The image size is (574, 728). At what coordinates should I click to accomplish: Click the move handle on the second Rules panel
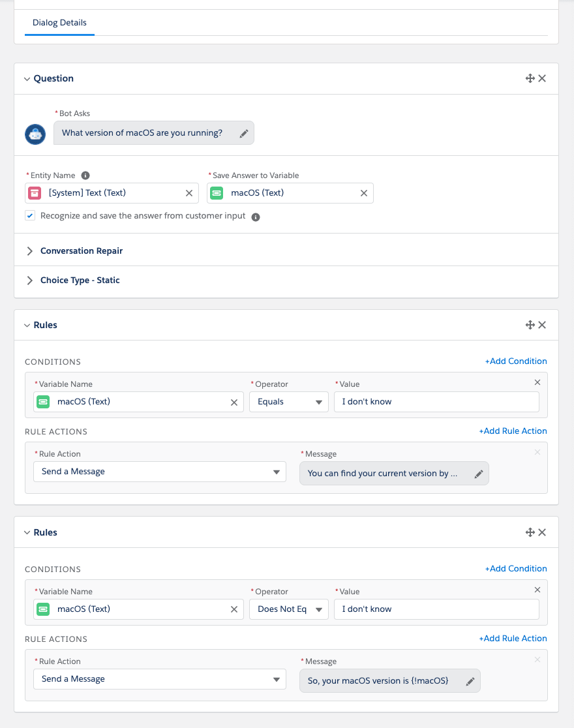[x=530, y=532]
